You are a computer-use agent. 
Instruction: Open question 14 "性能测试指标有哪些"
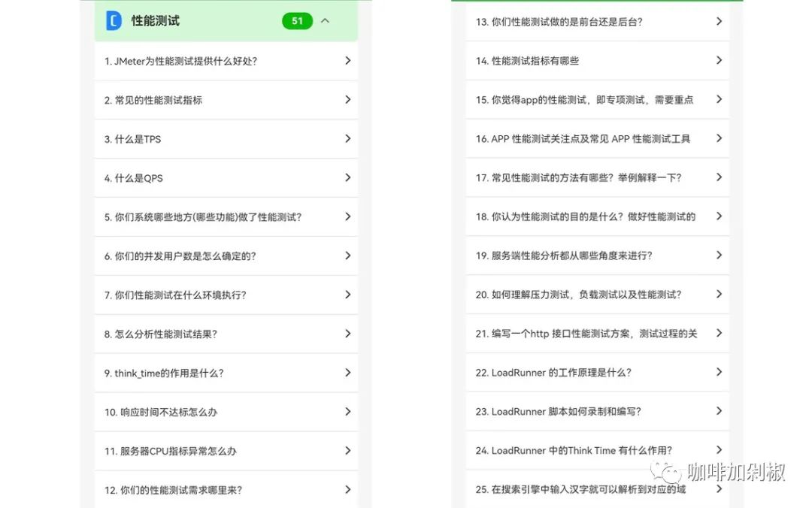[x=598, y=61]
